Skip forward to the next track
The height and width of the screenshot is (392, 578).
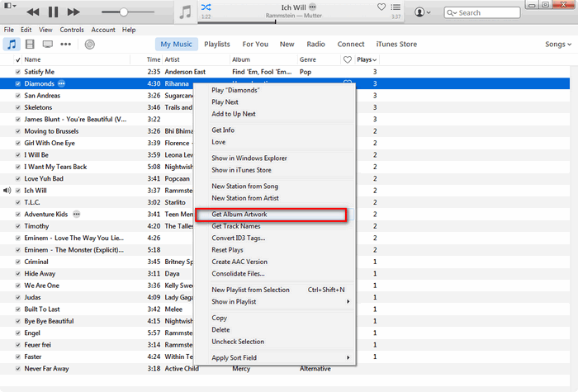(73, 12)
